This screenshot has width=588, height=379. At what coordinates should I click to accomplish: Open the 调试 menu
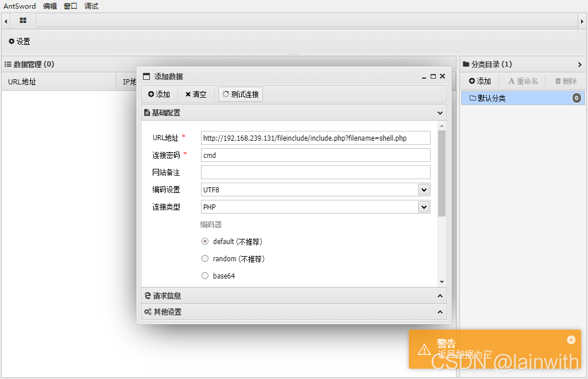(91, 6)
